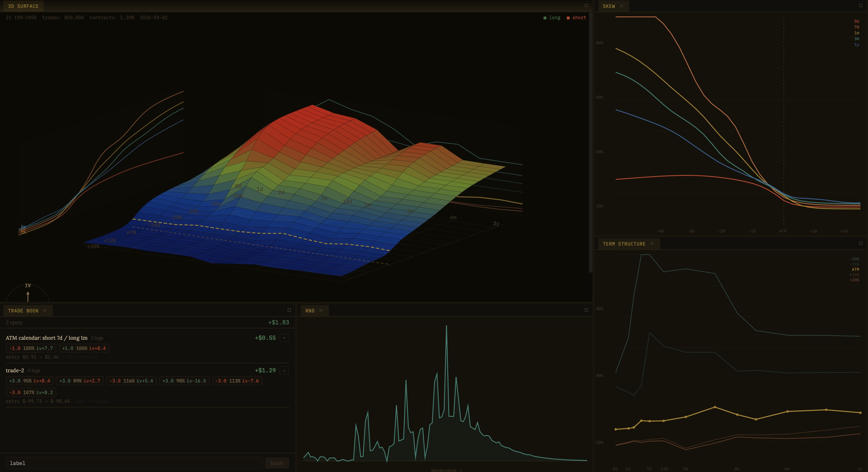Switch to the Trade Book tab
The image size is (868, 472).
pos(23,311)
